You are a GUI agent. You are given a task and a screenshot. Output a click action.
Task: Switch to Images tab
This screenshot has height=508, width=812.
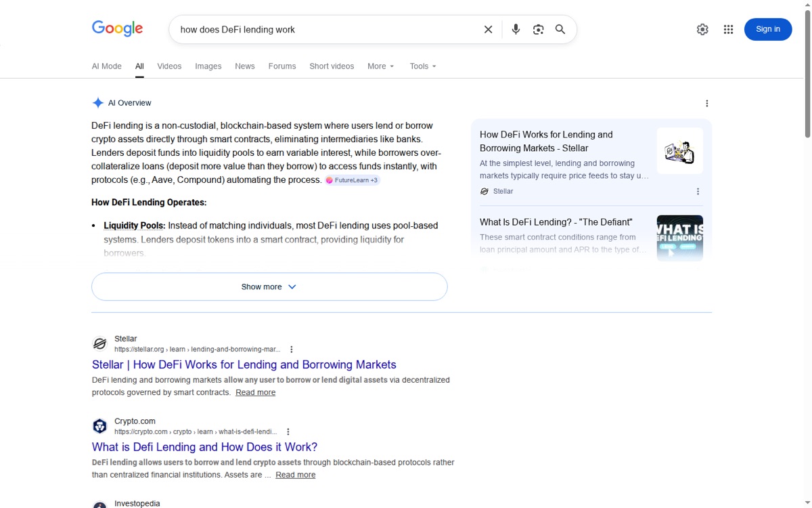[x=208, y=66]
